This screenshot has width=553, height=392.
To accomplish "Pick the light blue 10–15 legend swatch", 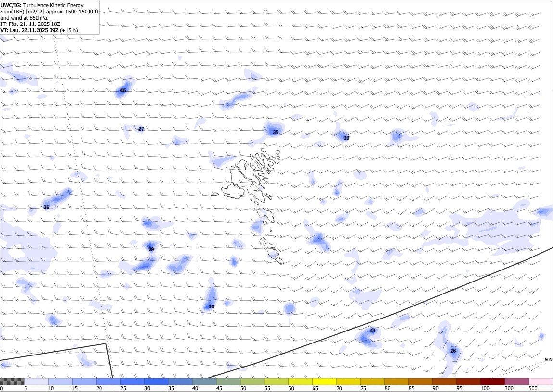I will [60, 381].
